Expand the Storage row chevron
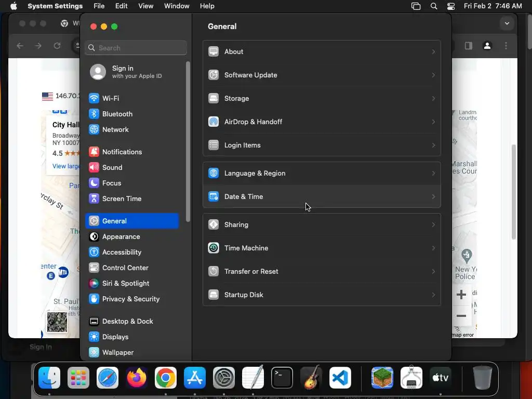532x399 pixels. point(433,98)
